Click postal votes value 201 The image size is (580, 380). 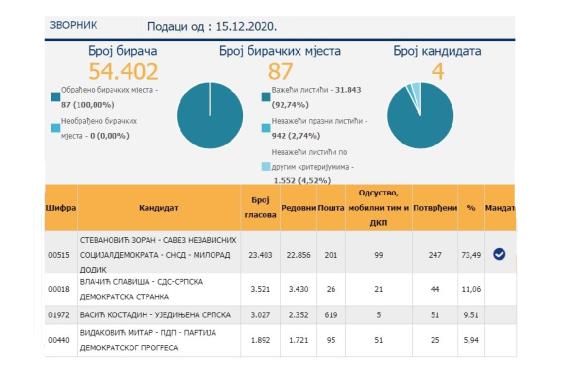331,255
